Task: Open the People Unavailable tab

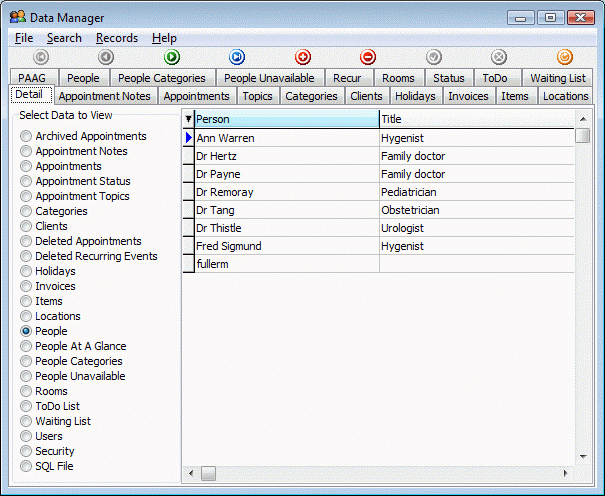Action: 269,78
